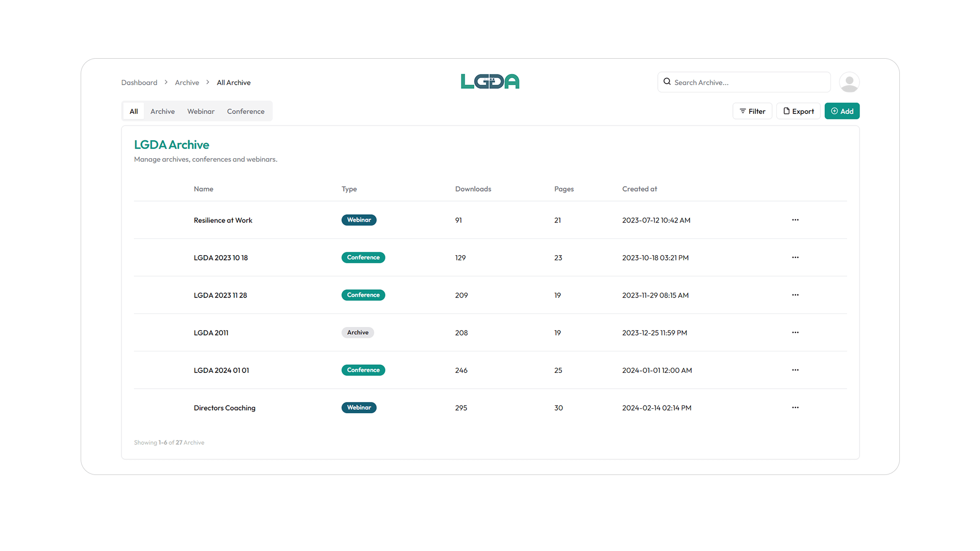Sort by the Pages column header
The image size is (980, 551).
564,189
